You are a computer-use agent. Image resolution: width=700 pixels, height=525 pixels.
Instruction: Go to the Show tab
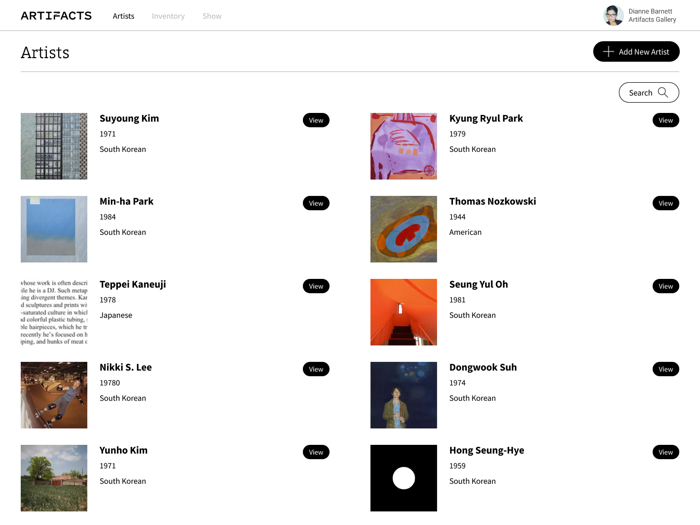(x=212, y=16)
